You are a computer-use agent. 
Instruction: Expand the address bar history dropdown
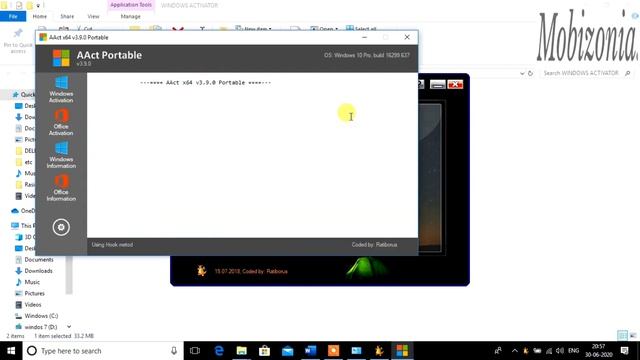pyautogui.click(x=522, y=73)
